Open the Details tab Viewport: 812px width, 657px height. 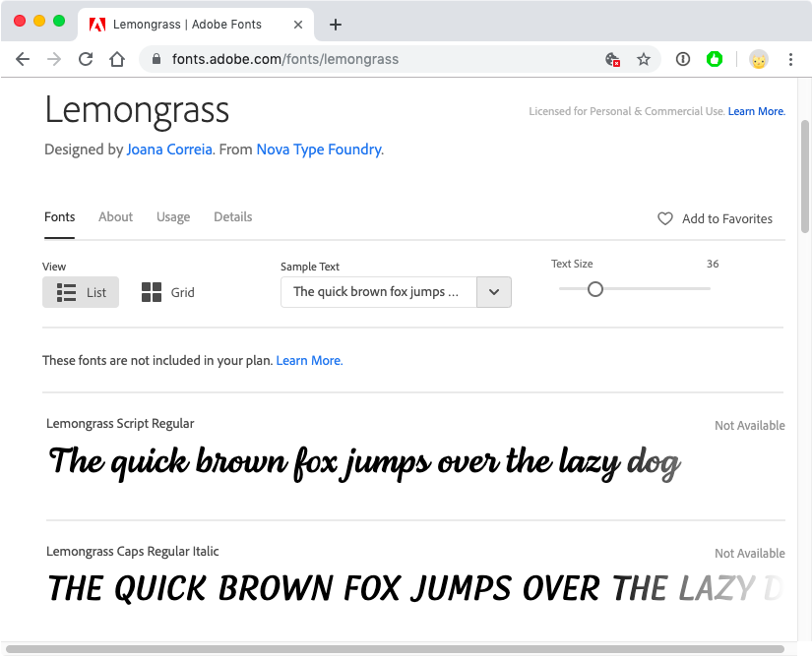233,217
